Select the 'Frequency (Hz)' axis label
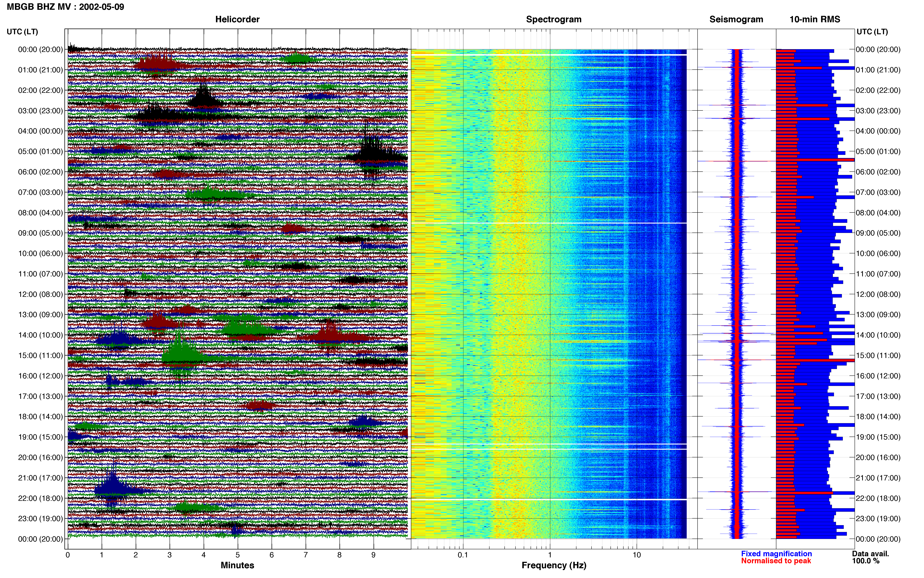 (x=554, y=565)
